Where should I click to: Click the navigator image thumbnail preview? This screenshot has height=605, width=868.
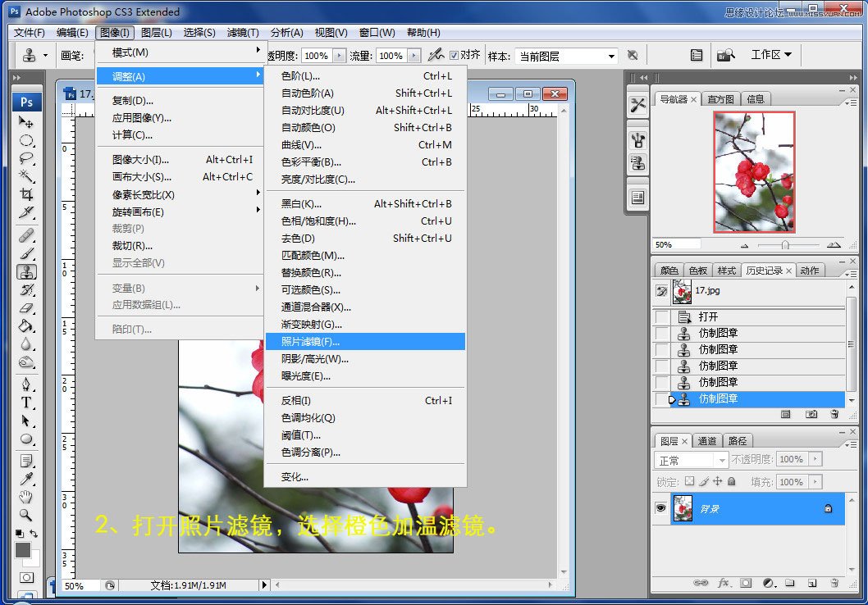(x=754, y=172)
